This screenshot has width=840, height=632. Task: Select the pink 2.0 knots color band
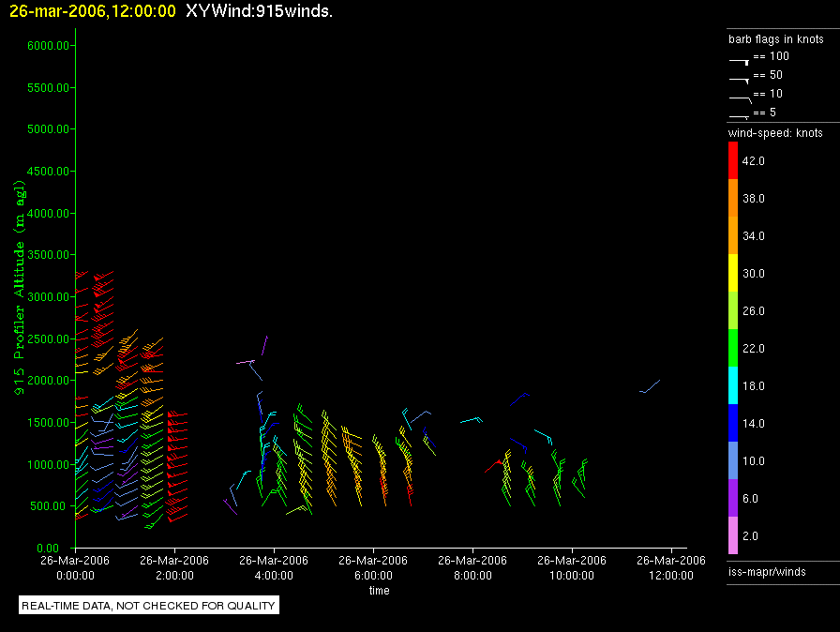(733, 535)
